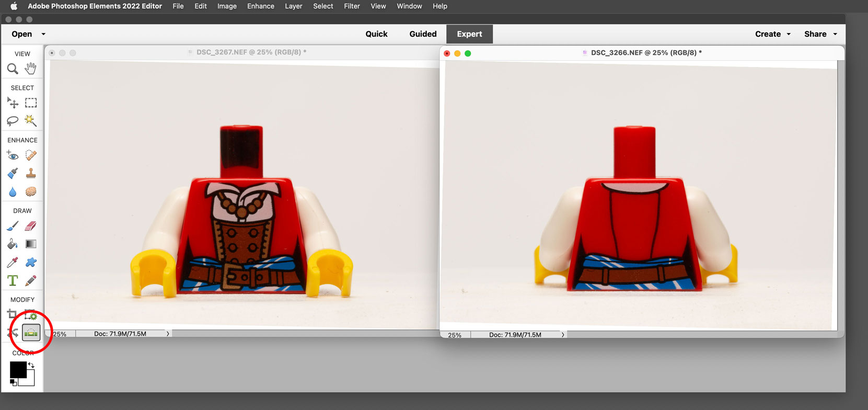This screenshot has width=868, height=410.
Task: Open the Help menu
Action: point(440,6)
